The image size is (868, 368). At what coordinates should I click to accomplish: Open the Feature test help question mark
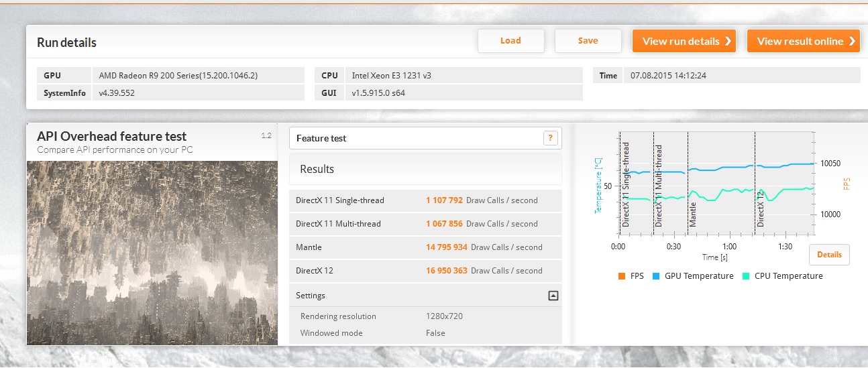(550, 138)
